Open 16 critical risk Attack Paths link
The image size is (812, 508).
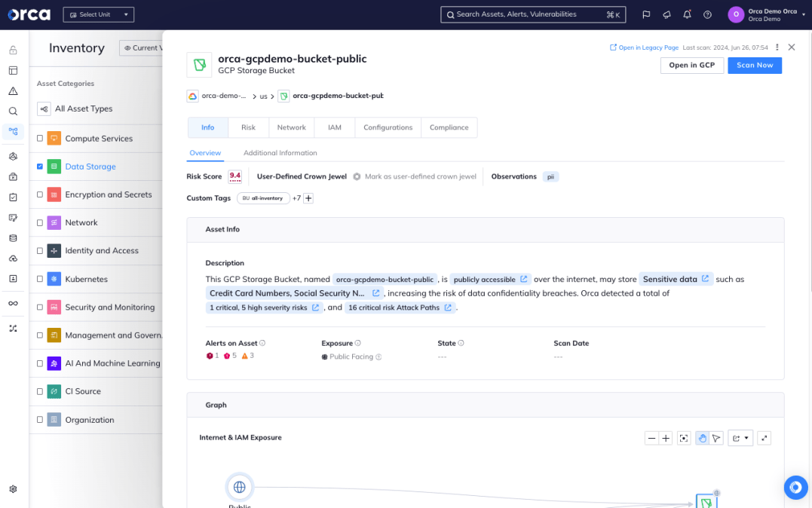point(400,308)
